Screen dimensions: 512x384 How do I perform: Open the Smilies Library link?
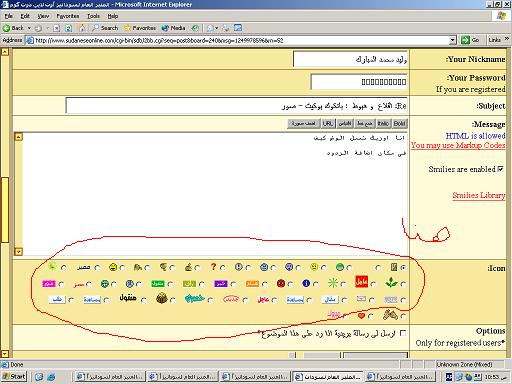[479, 195]
